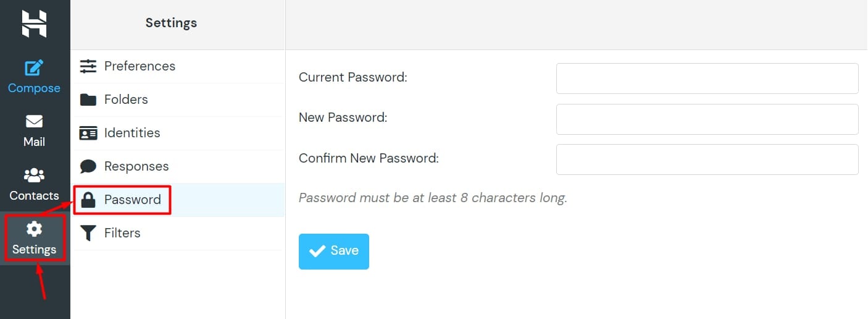Open the Responses settings item
The image size is (868, 319).
point(136,166)
